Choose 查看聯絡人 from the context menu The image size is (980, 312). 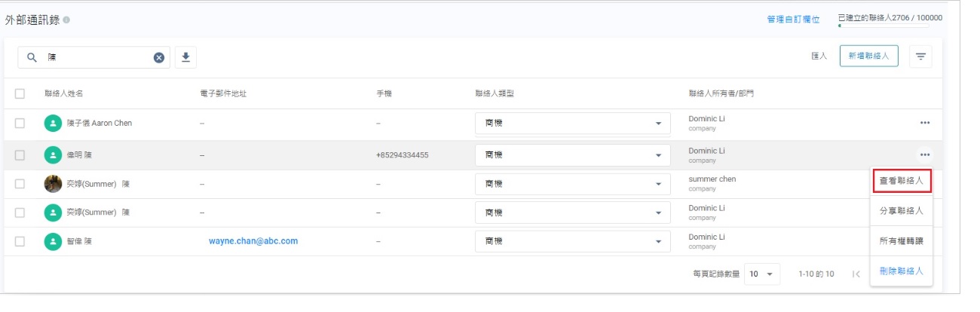pyautogui.click(x=901, y=182)
